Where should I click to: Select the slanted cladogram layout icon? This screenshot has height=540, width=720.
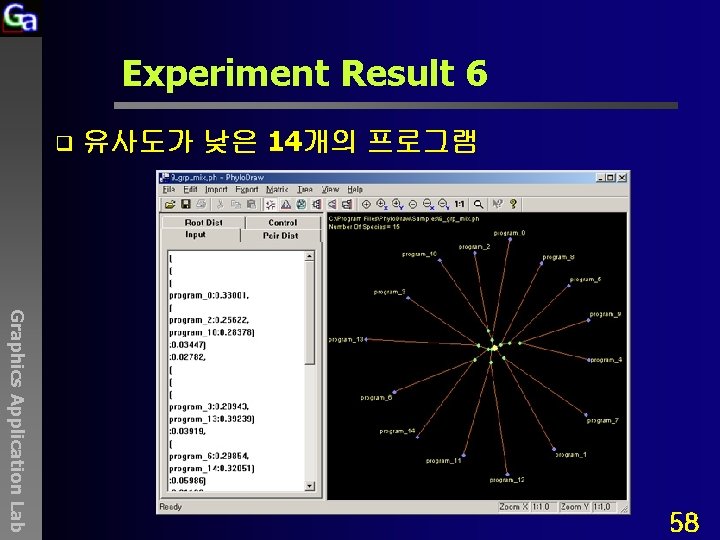[332, 204]
